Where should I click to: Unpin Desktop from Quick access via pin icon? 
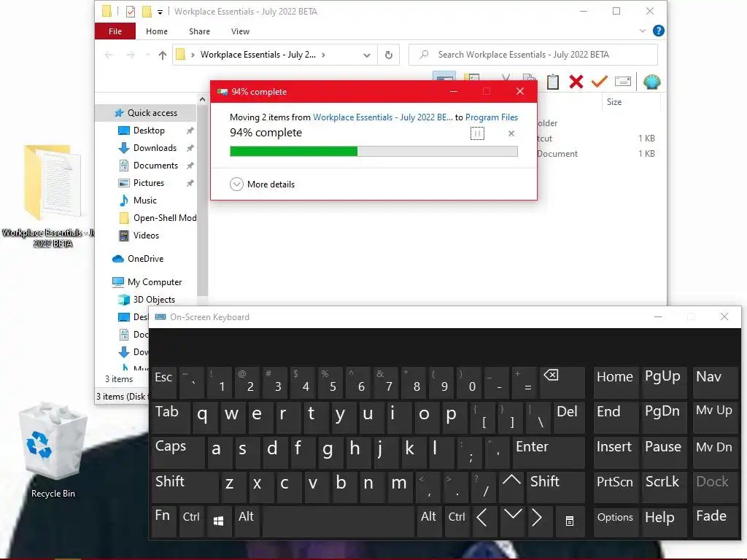pyautogui.click(x=190, y=131)
